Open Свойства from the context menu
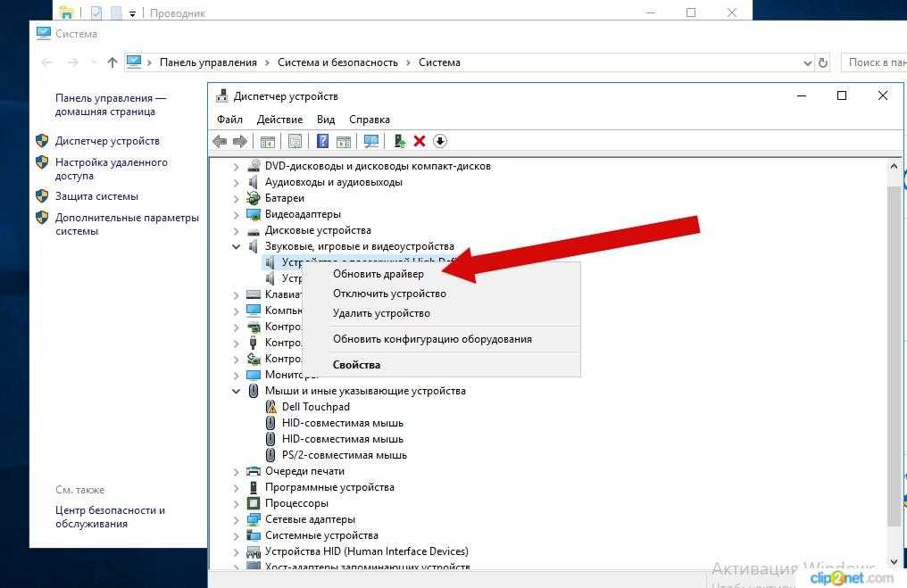This screenshot has height=588, width=907. pos(356,364)
